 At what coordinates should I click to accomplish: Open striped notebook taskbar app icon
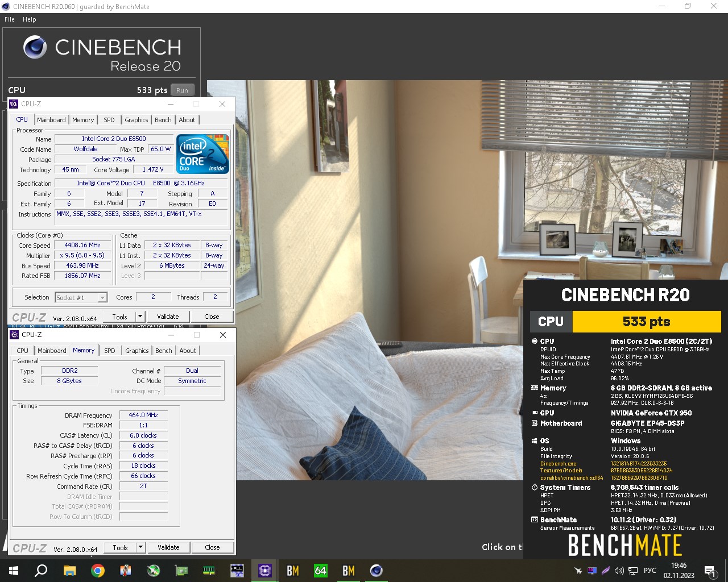click(x=125, y=571)
